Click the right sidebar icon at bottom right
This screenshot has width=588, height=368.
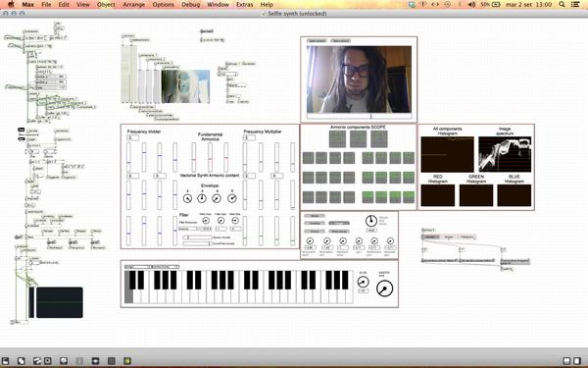pyautogui.click(x=577, y=361)
